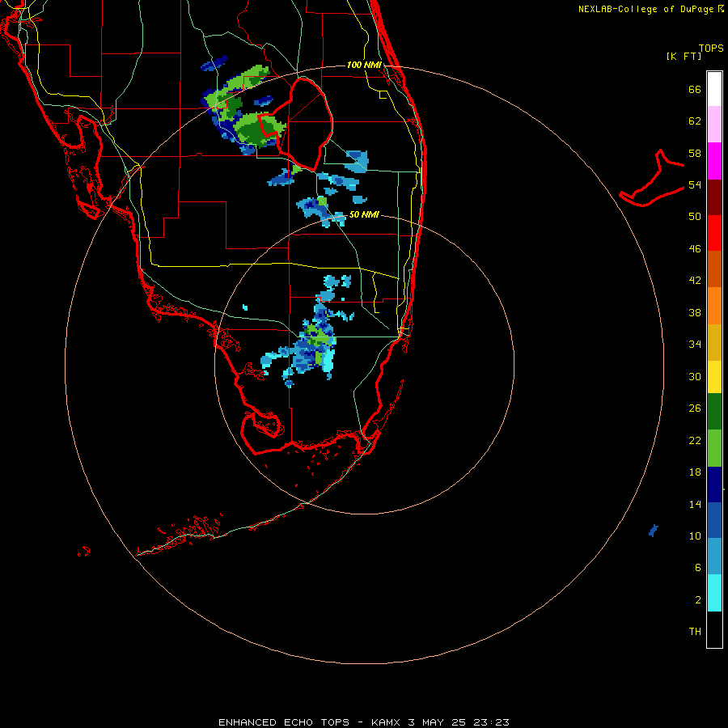
Task: Click the legend value '62'
Action: (x=695, y=121)
